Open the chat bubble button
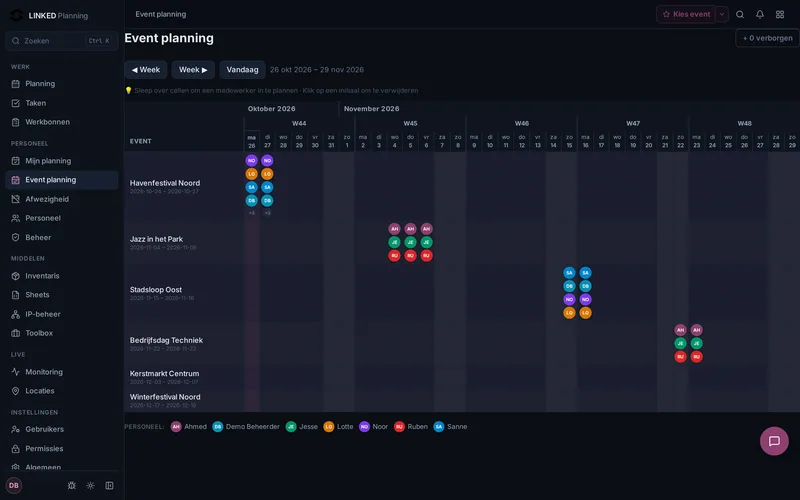Screen dimensions: 800x500 tap(774, 441)
